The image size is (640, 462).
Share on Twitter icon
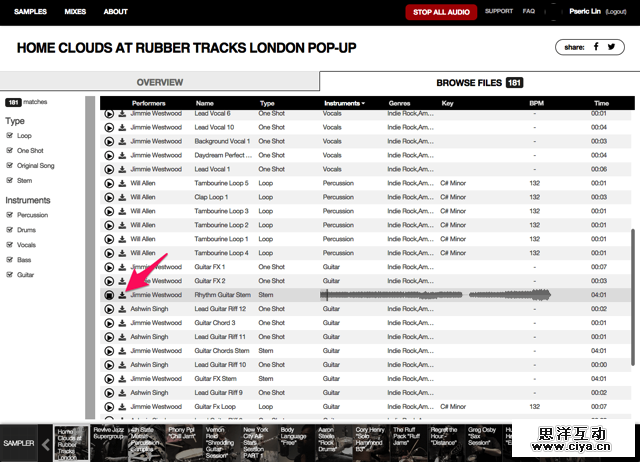pyautogui.click(x=611, y=47)
